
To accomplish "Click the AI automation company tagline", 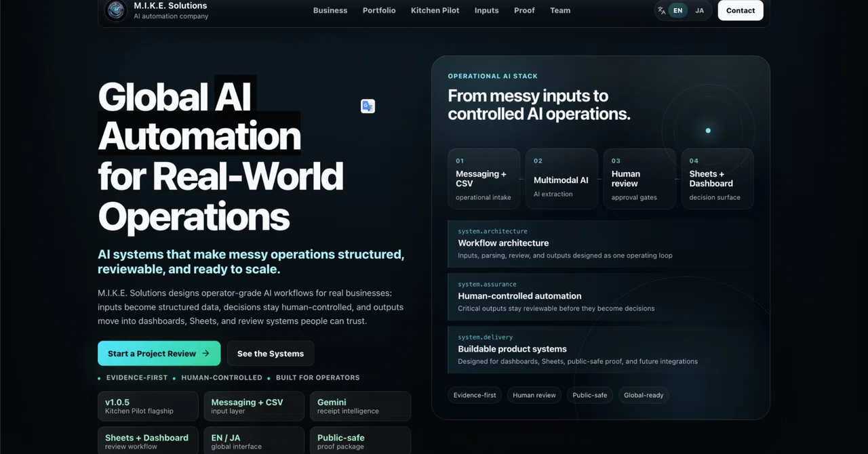I will (x=171, y=16).
